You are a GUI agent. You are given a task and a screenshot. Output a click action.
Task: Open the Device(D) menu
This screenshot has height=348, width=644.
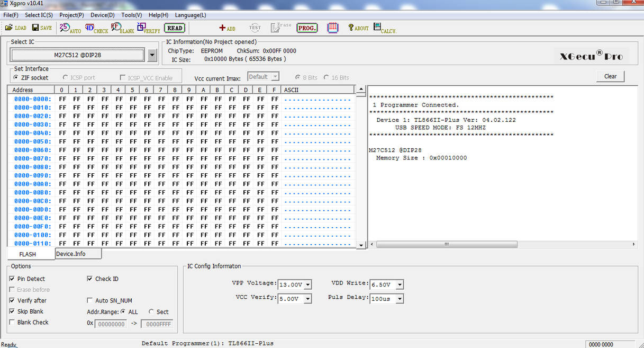[102, 15]
